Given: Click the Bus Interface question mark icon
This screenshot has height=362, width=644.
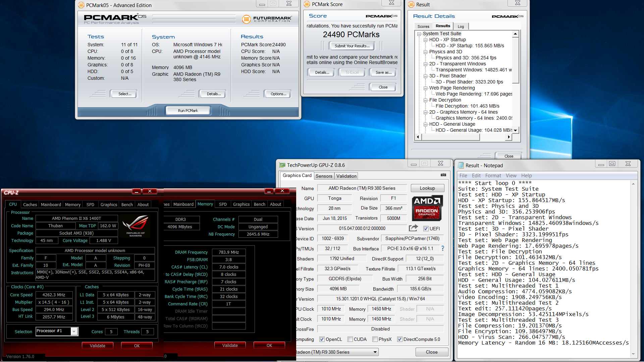Looking at the screenshot, I should (443, 248).
